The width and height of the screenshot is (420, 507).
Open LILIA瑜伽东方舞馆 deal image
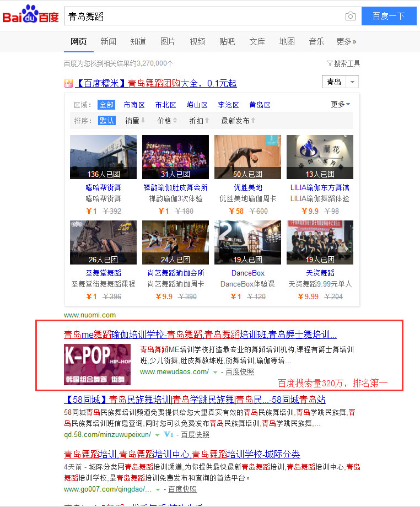[x=320, y=157]
